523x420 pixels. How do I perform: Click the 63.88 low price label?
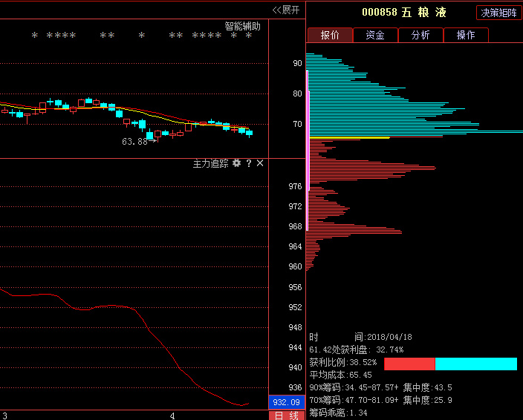coord(134,142)
